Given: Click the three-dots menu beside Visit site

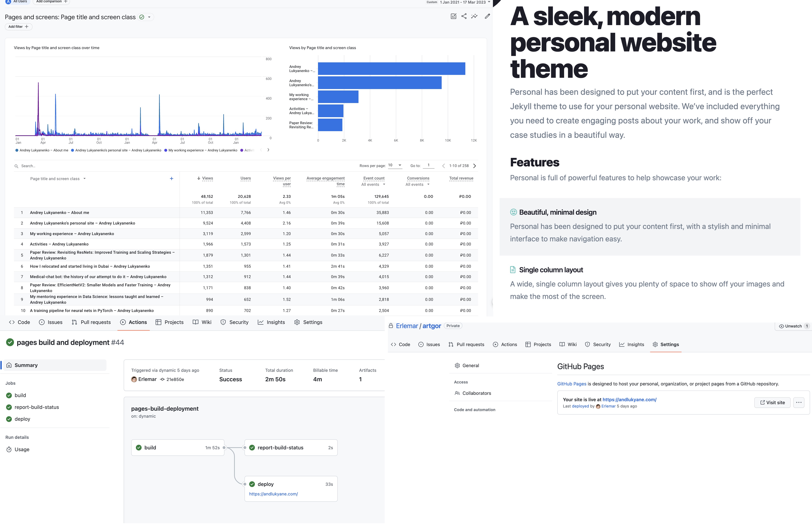Looking at the screenshot, I should (799, 402).
